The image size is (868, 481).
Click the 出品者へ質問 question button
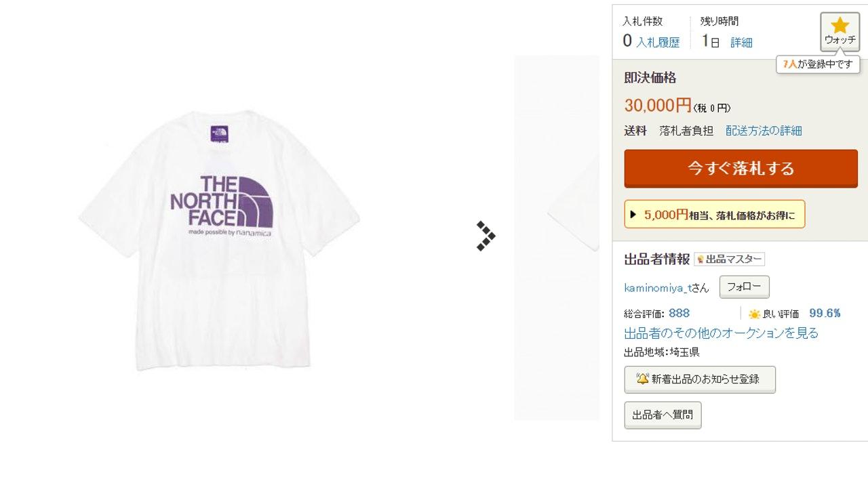(x=663, y=415)
